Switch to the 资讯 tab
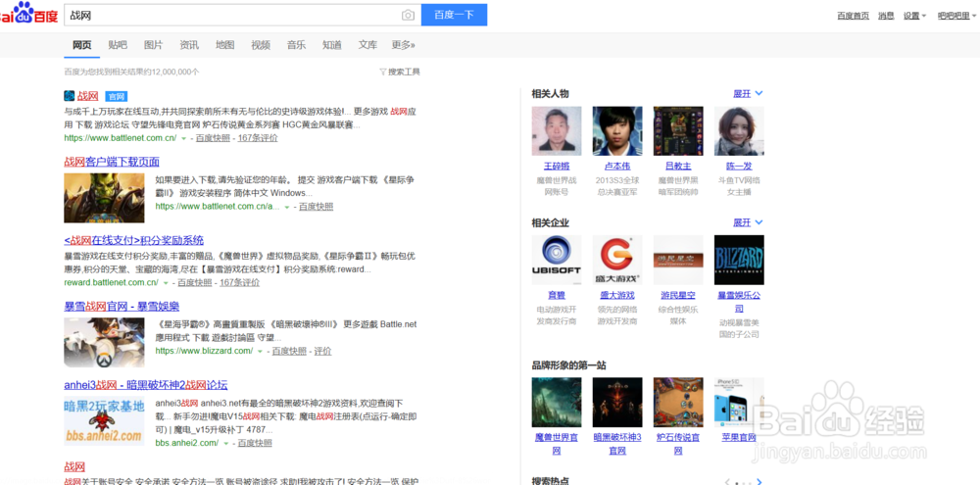 click(x=189, y=45)
